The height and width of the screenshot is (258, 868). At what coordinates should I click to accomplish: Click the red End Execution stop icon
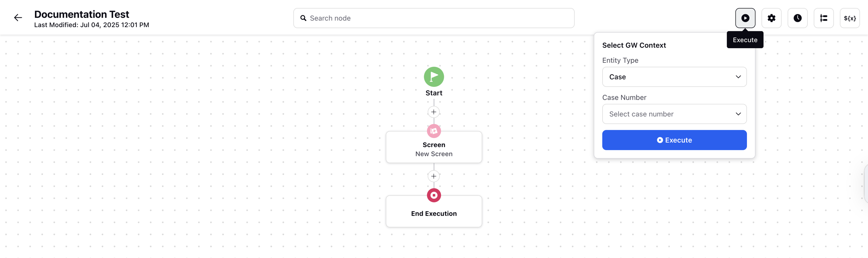(434, 195)
